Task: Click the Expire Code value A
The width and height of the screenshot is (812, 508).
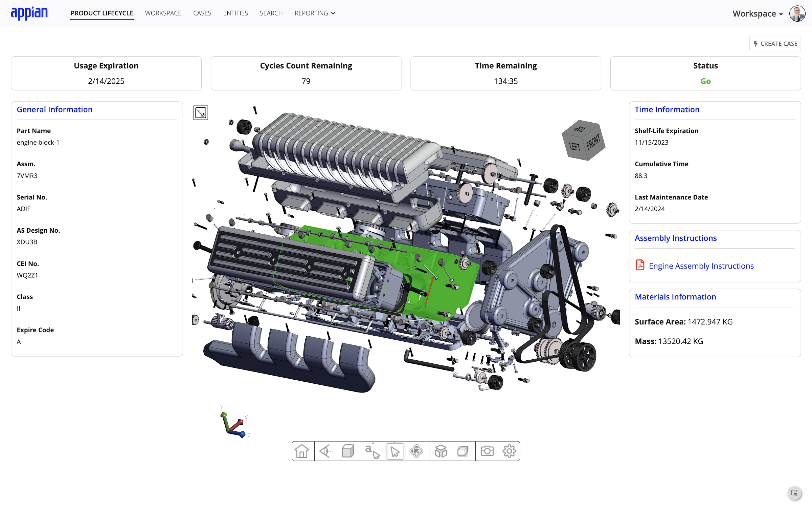Action: coord(19,341)
